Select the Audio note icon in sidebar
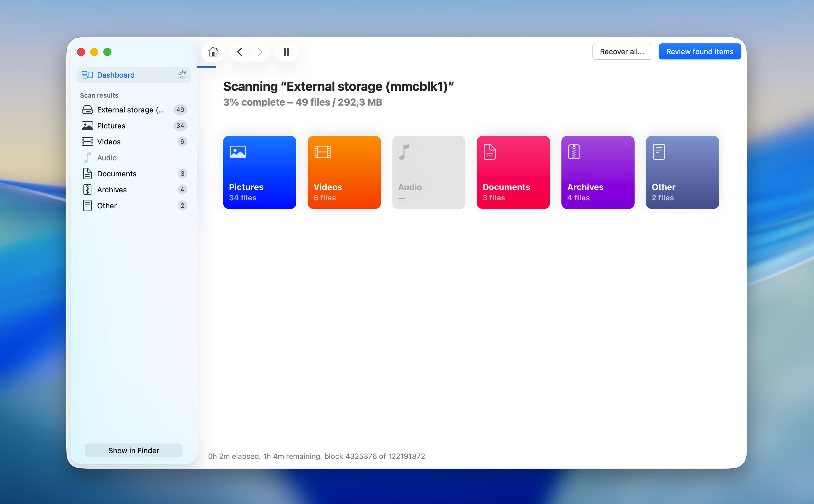814x504 pixels. point(87,157)
